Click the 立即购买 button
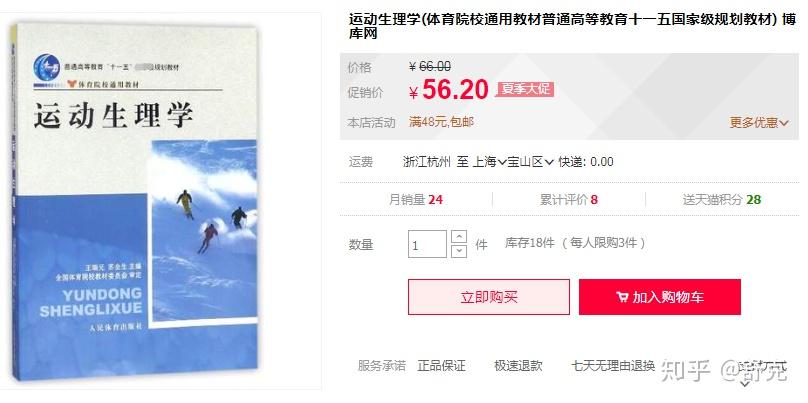 tap(489, 297)
